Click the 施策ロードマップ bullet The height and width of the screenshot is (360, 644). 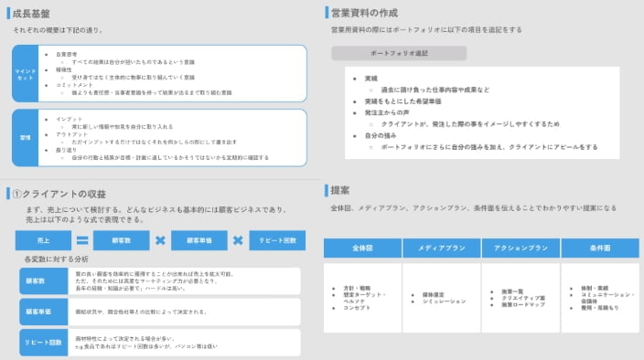click(523, 304)
